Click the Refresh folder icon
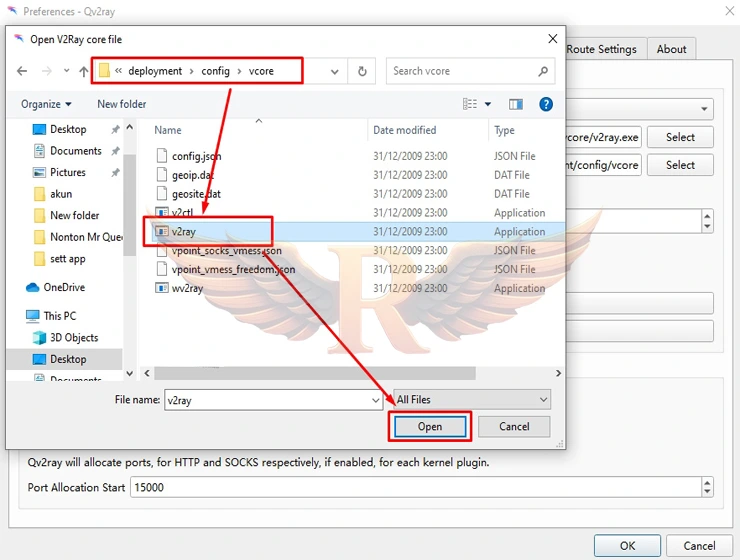The image size is (740, 560). (x=362, y=72)
